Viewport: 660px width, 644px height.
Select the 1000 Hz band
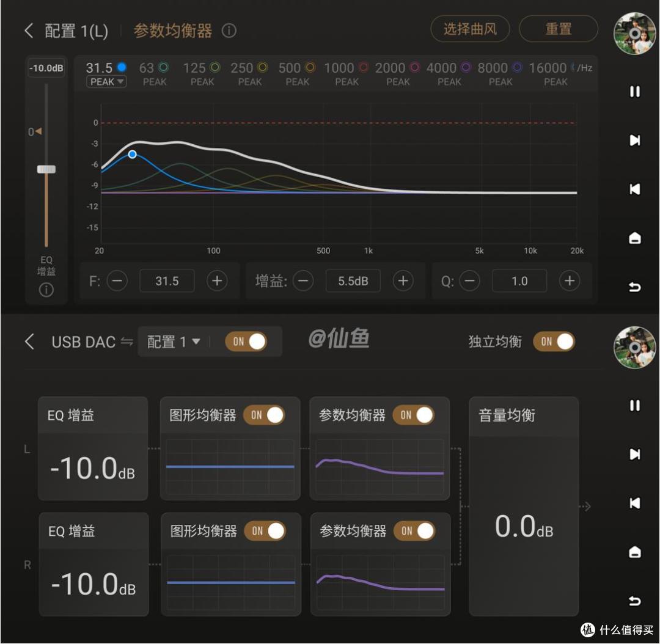[346, 67]
